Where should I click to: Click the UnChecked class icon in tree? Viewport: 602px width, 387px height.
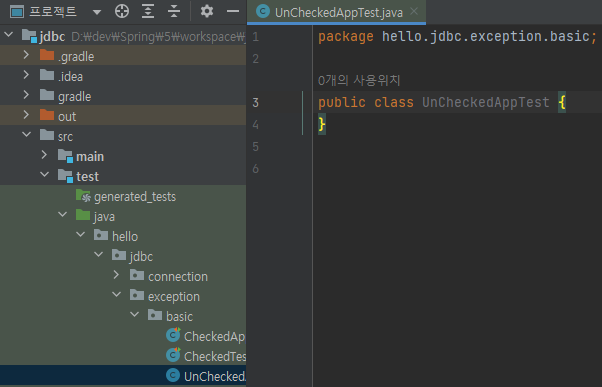click(x=173, y=375)
